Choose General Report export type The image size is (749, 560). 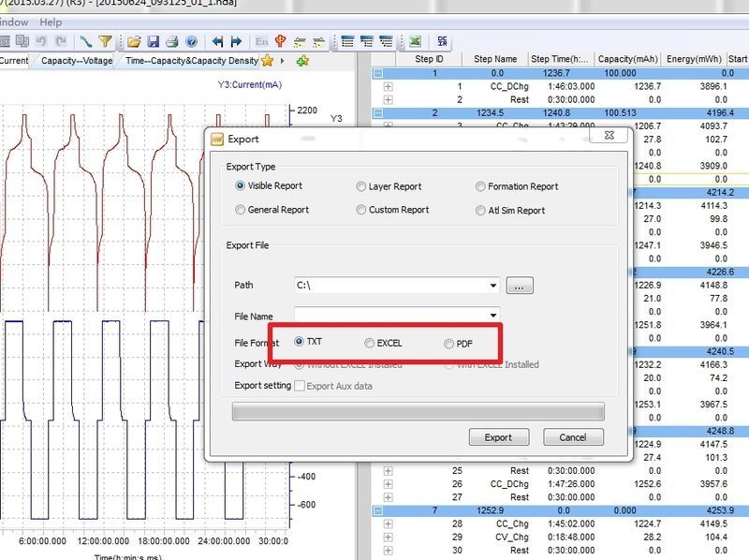point(241,209)
